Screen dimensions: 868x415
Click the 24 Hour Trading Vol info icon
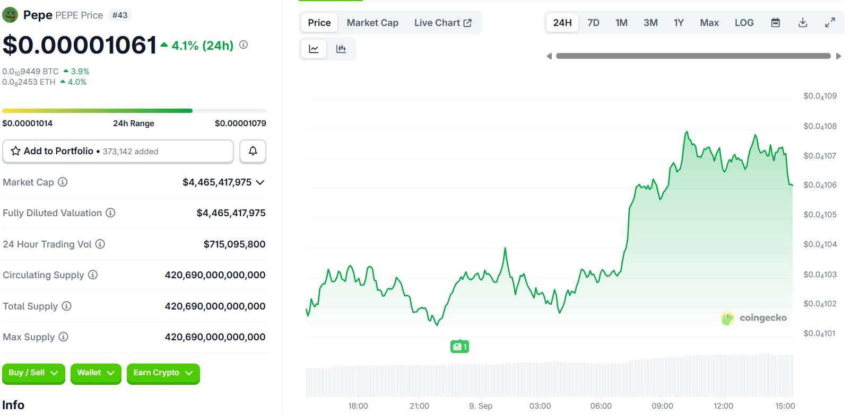tap(100, 244)
